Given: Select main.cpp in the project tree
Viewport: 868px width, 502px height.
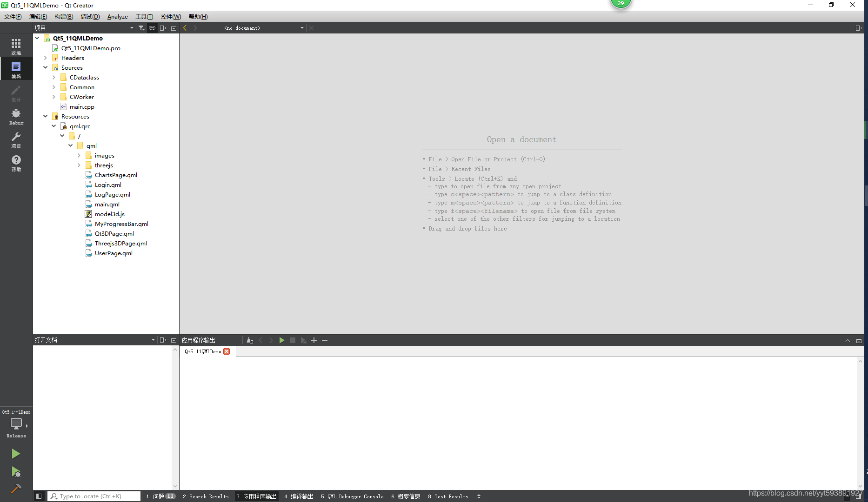Looking at the screenshot, I should click(82, 106).
